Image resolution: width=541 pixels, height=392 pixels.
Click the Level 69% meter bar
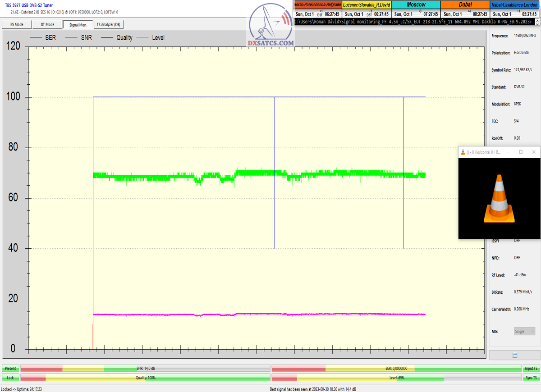pyautogui.click(x=396, y=378)
